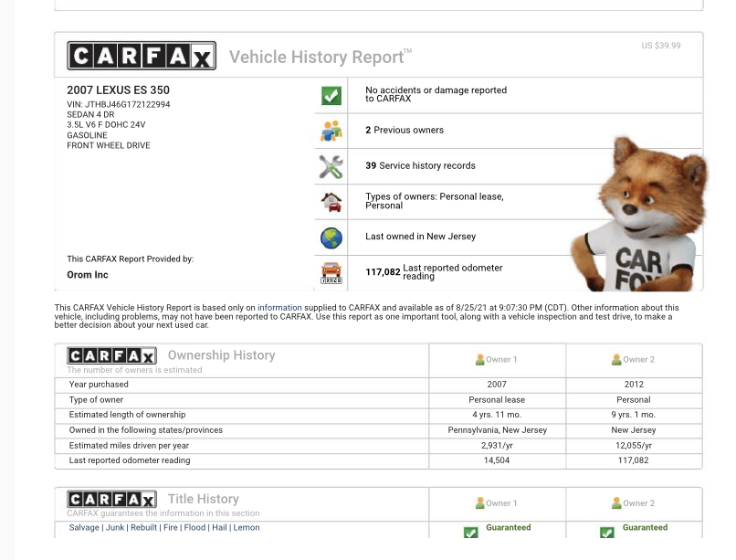Click Owner 2 person icon in Ownership History
Image resolution: width=736 pixels, height=560 pixels.
pos(616,360)
